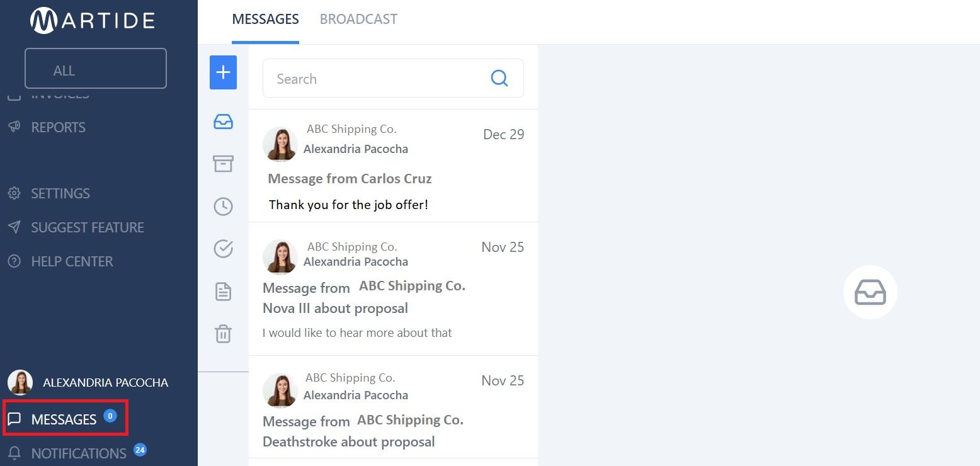The width and height of the screenshot is (980, 466).
Task: Open the Drafts document icon
Action: (223, 292)
